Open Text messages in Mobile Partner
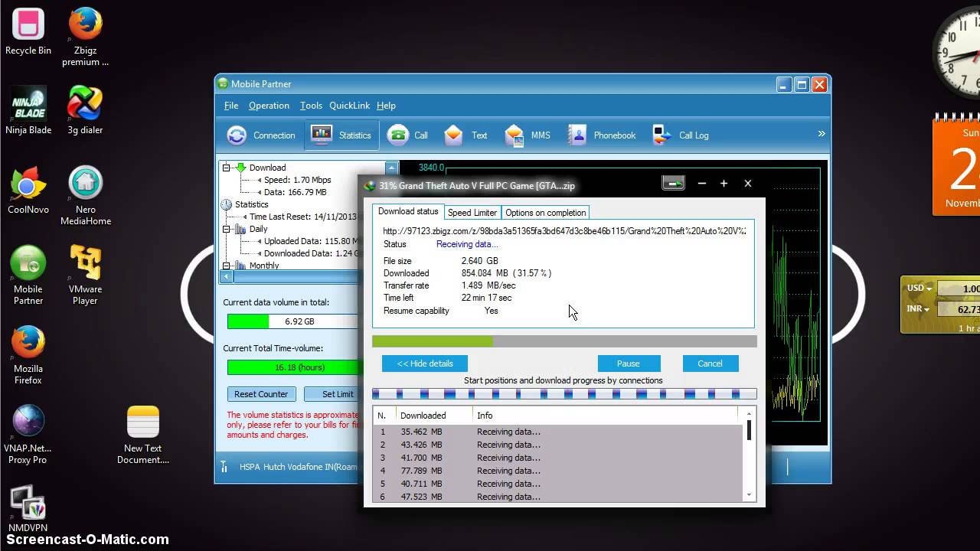The height and width of the screenshot is (551, 980). tap(465, 135)
